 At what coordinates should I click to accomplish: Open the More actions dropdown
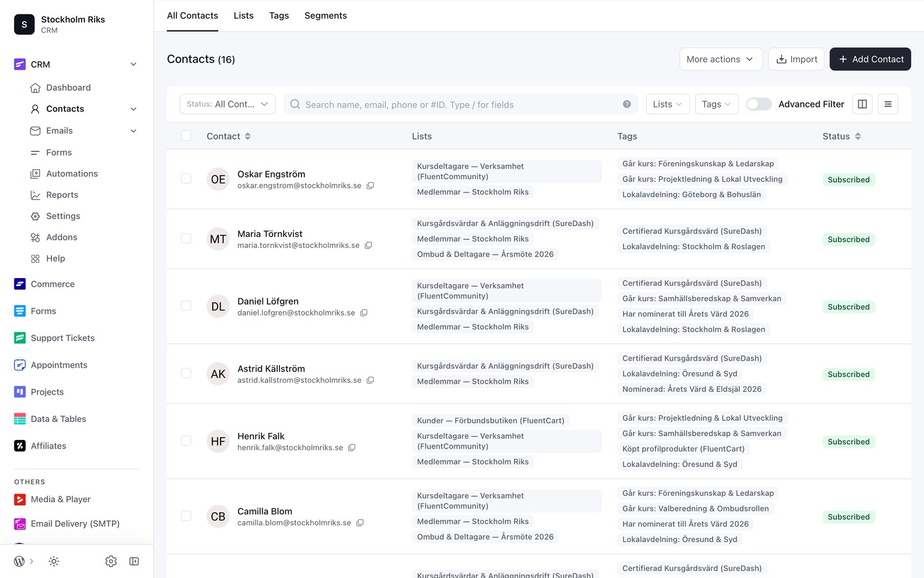tap(721, 59)
